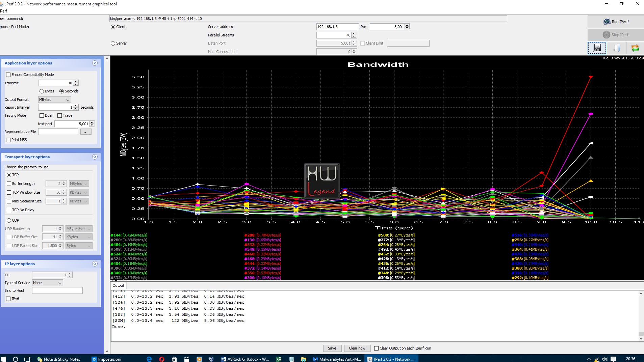Image resolution: width=644 pixels, height=362 pixels.
Task: Switch to ASRock G10.docx Word taskbar window
Action: tap(245, 359)
